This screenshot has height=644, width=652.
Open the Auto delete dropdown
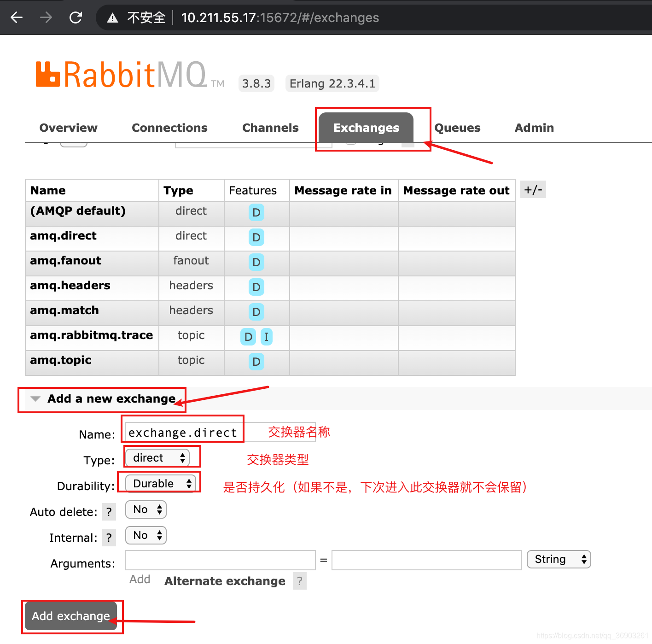[x=146, y=509]
